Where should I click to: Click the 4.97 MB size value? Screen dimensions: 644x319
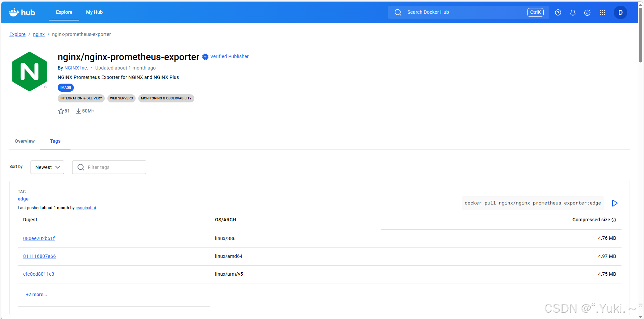click(x=607, y=256)
